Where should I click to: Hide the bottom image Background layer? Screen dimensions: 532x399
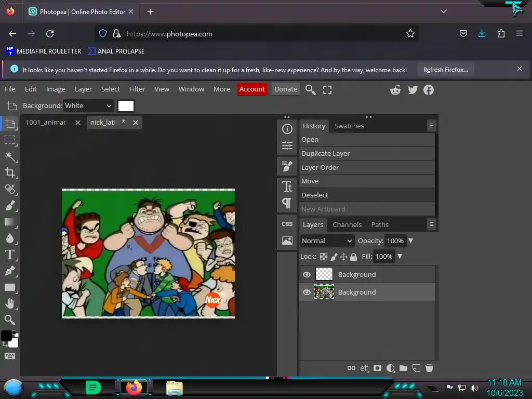tap(307, 292)
